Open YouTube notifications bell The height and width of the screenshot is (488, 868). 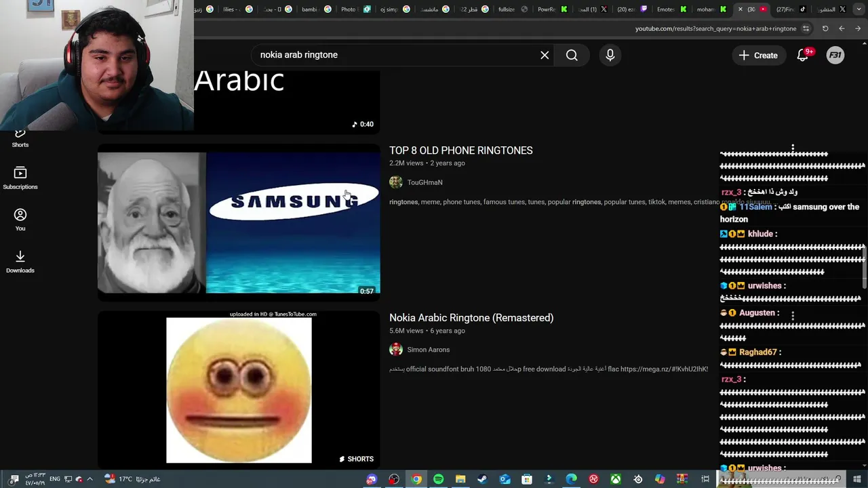(803, 56)
